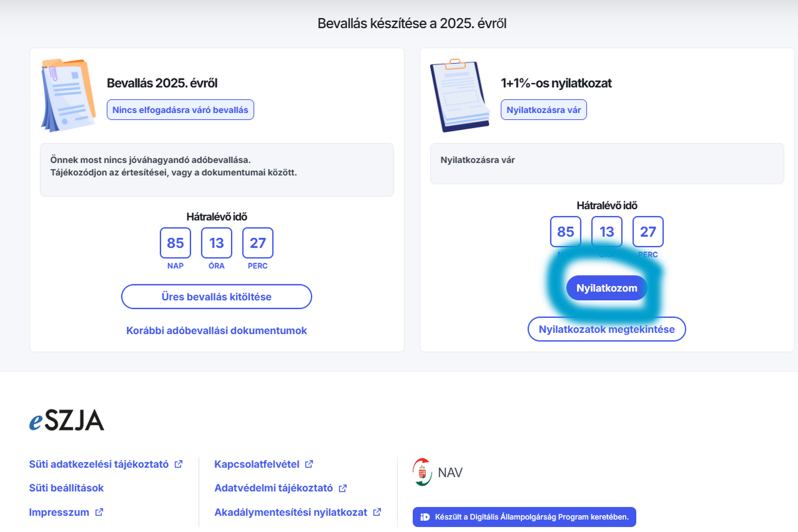Click external link icon beside Süti adatkezelési tájékoztató

178,464
